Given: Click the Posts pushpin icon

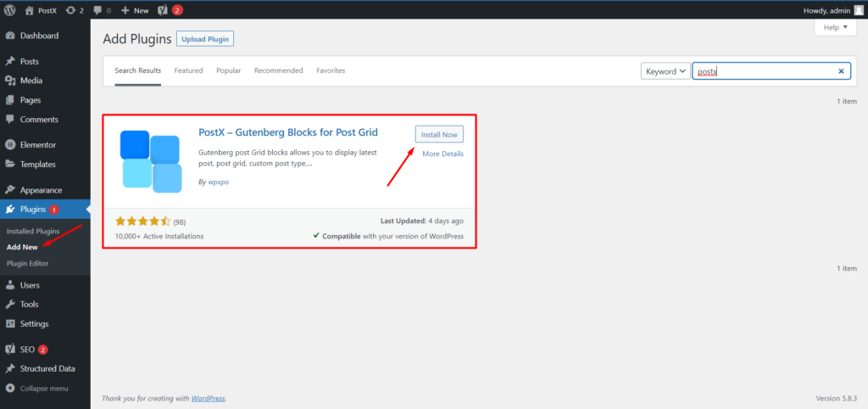Looking at the screenshot, I should (10, 61).
